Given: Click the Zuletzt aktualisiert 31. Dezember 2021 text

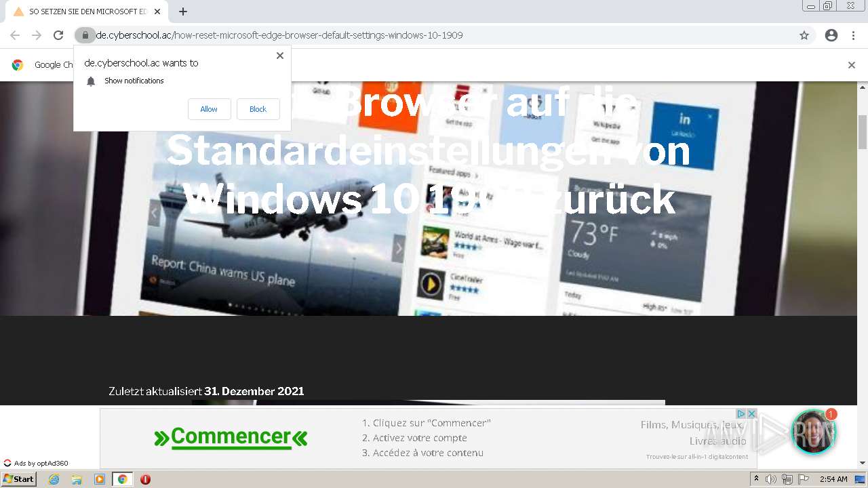Looking at the screenshot, I should pos(206,391).
